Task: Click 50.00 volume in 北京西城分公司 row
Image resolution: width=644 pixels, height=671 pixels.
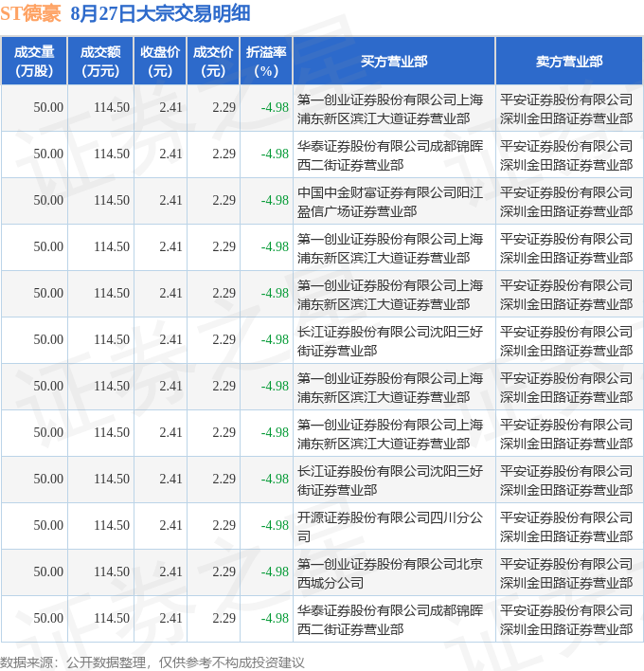Action: 48,571
